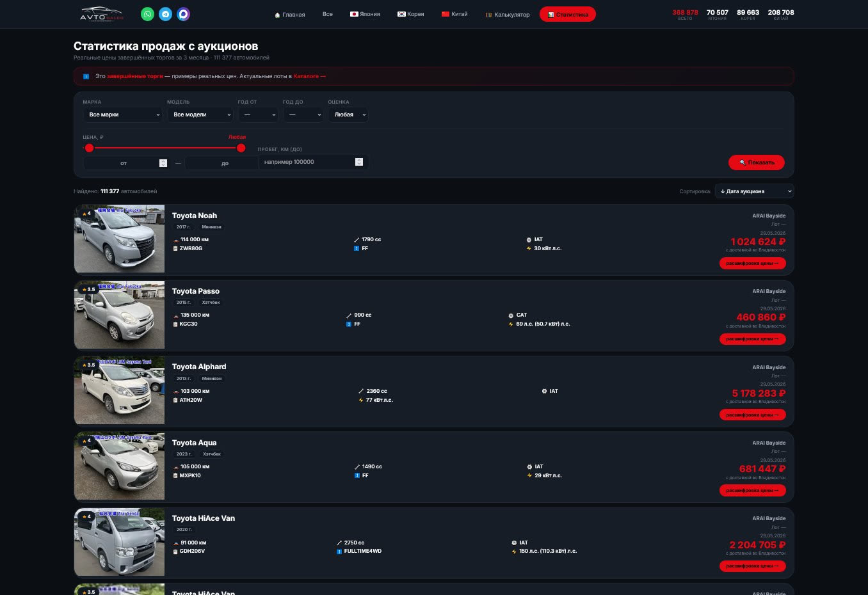The height and width of the screenshot is (595, 868).
Task: Open price breakdown for Toyota Noah
Action: [x=753, y=264]
